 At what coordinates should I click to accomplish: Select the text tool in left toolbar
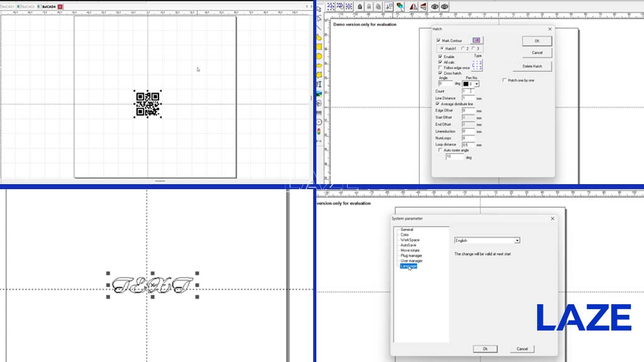pos(319,84)
